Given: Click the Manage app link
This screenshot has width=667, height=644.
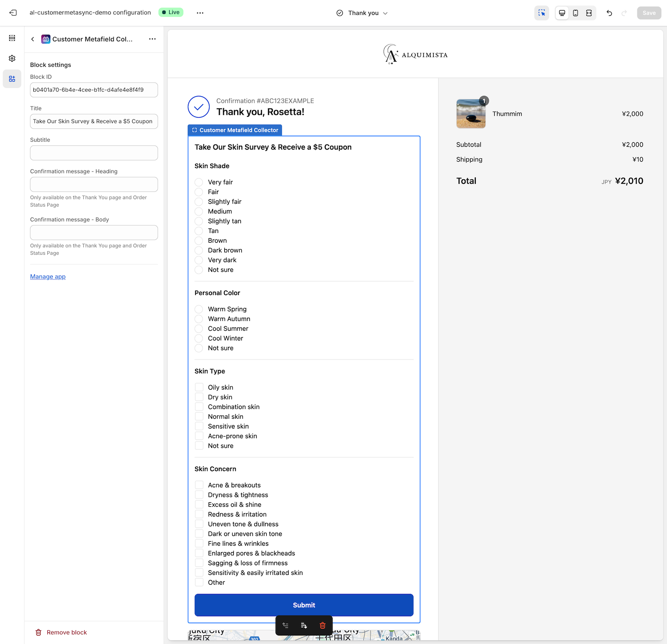Looking at the screenshot, I should (x=48, y=277).
